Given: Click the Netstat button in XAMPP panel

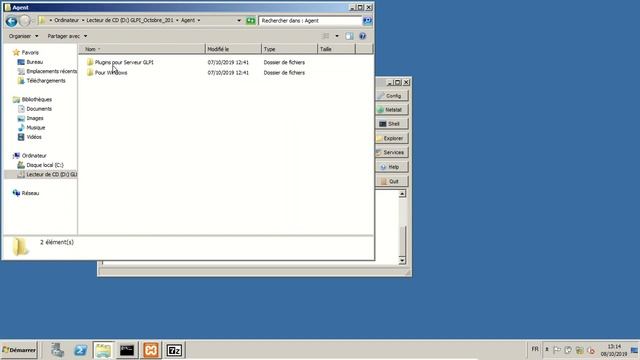Looking at the screenshot, I should coord(392,109).
